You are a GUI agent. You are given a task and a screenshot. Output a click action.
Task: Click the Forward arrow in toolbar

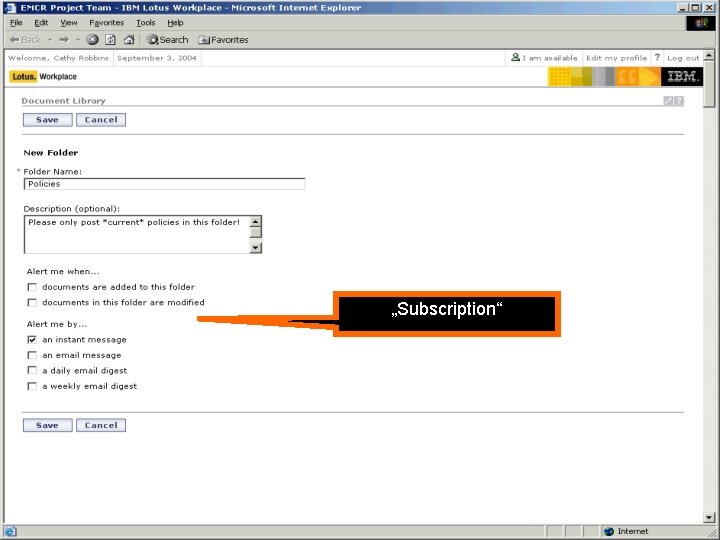pos(64,40)
